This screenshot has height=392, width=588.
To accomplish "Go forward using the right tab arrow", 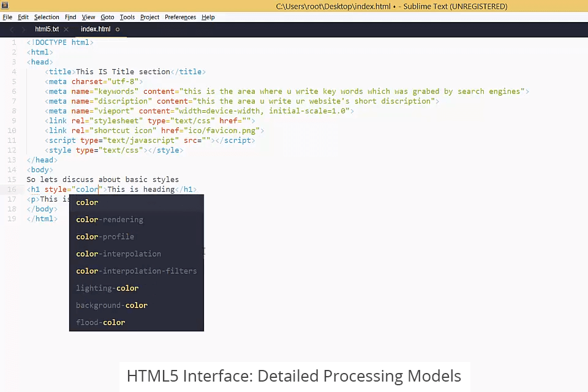I will [x=23, y=29].
